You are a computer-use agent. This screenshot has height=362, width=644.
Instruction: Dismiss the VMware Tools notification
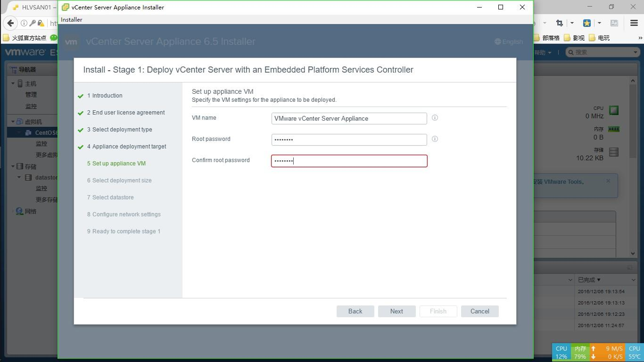tap(608, 181)
